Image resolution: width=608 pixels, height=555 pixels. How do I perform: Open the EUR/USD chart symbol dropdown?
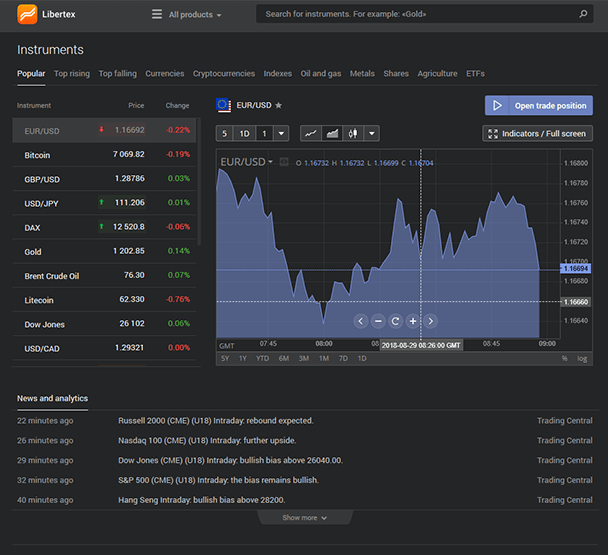point(247,162)
